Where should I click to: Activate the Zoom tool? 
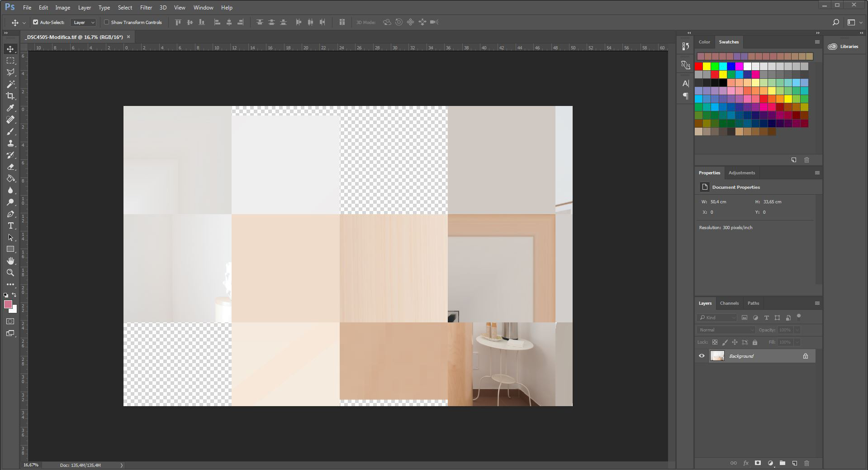(10, 273)
